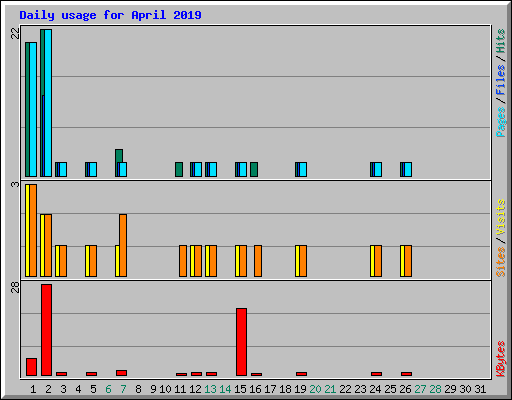Click the red KBytes bar for day 15

[241, 342]
